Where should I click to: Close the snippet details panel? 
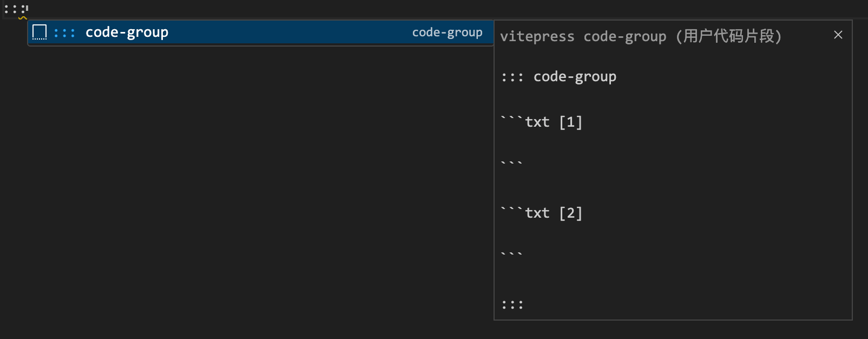(838, 35)
